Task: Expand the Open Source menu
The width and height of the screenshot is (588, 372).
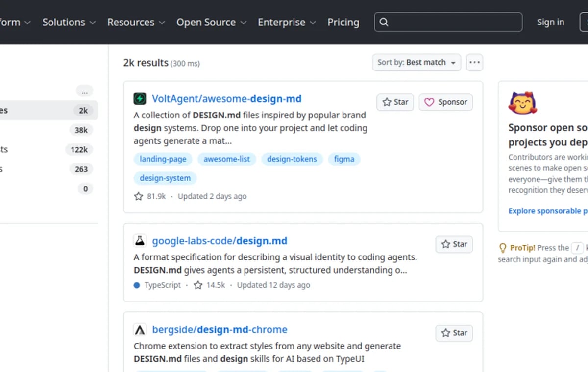Action: click(212, 22)
